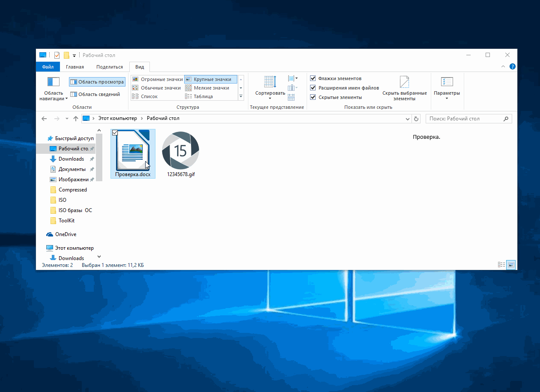Viewport: 540px width, 392px height.
Task: Refresh the current folder
Action: point(417,119)
